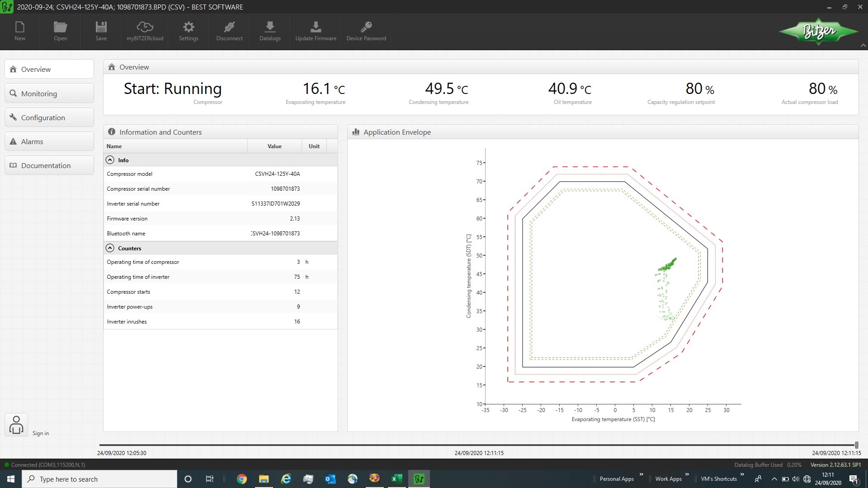Select the Overview sidebar tab

tap(49, 69)
